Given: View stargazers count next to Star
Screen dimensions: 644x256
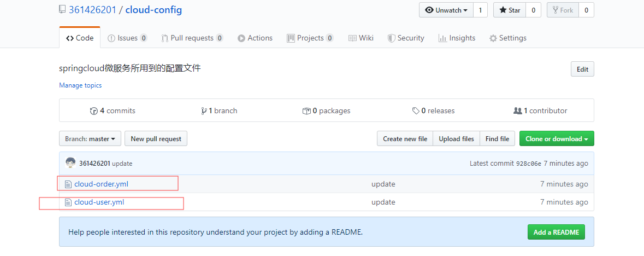Looking at the screenshot, I should click(x=533, y=10).
